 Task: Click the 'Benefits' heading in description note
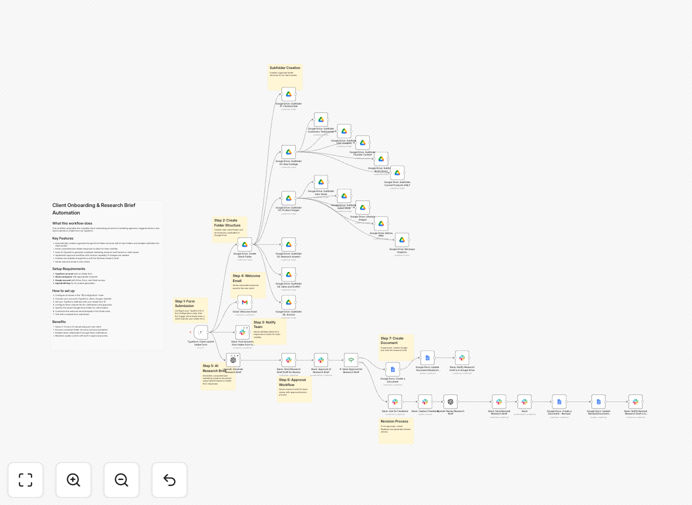[x=59, y=322]
